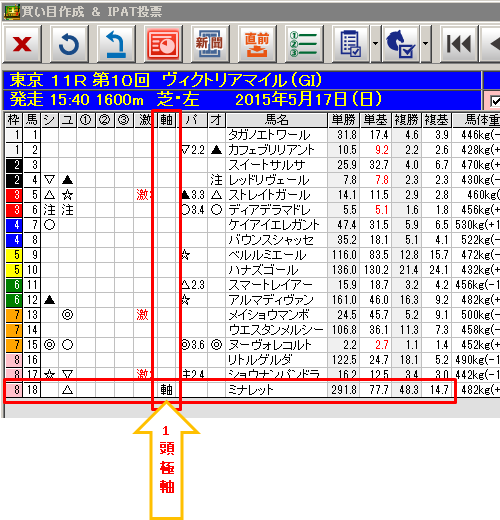Click the document checklist toolbar icon
This screenshot has width=500, height=520.
point(351,44)
